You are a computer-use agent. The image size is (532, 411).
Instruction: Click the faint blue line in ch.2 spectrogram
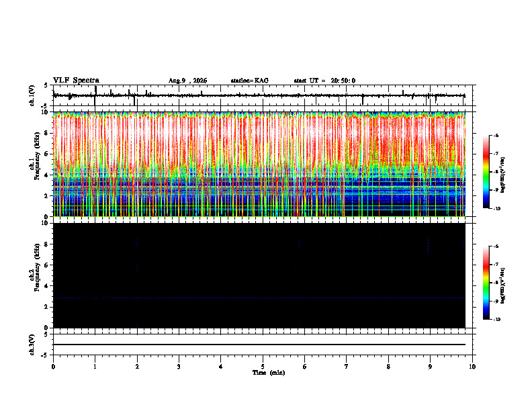click(x=259, y=298)
